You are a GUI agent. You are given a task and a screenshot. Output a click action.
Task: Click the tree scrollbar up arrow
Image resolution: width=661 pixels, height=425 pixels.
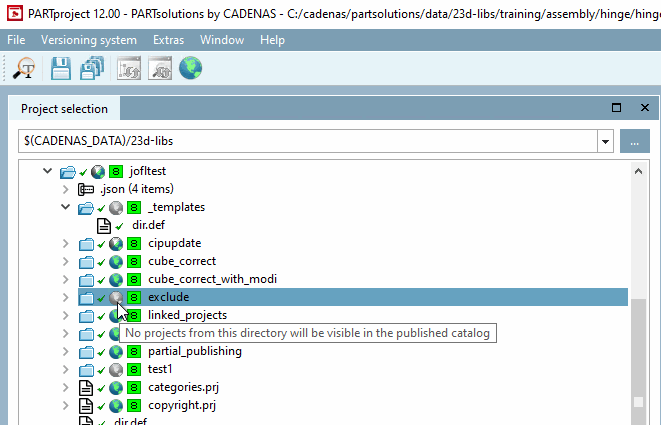pos(638,171)
